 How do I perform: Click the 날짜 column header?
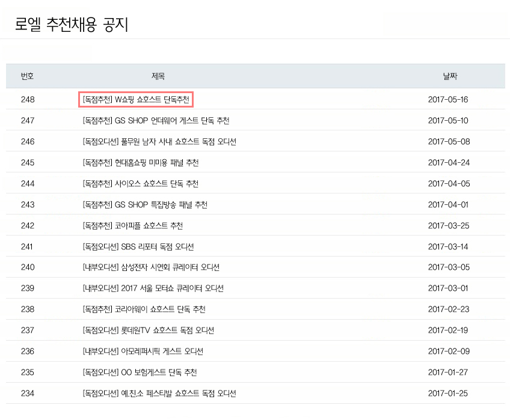pos(450,76)
